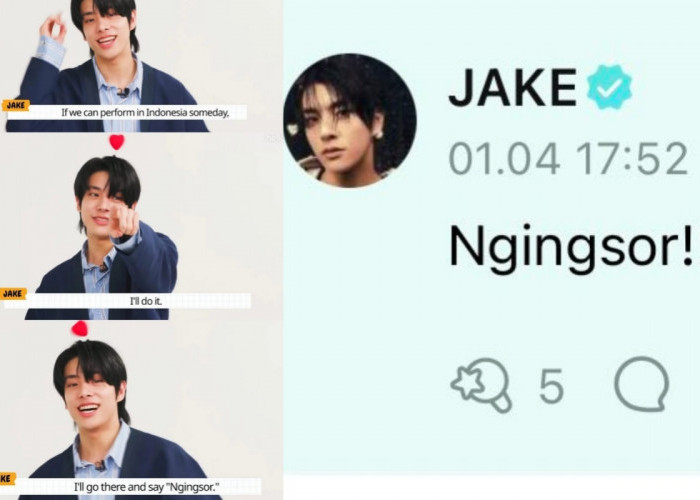
Task: Click the partial orange name tag in bottom frame
Action: 8,479
